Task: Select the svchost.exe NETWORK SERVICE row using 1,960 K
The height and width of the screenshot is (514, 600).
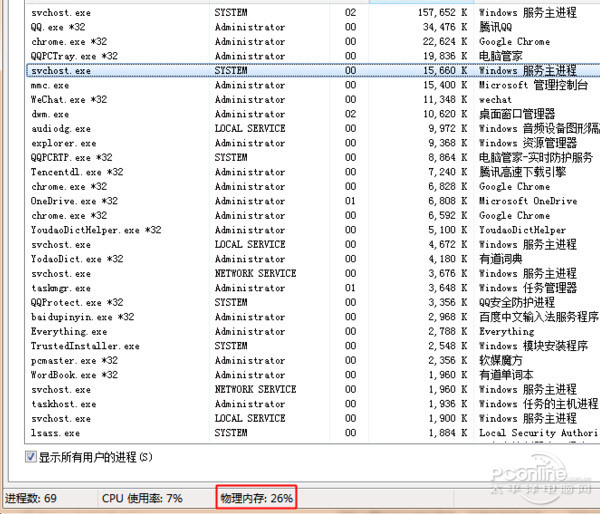Action: (x=313, y=390)
